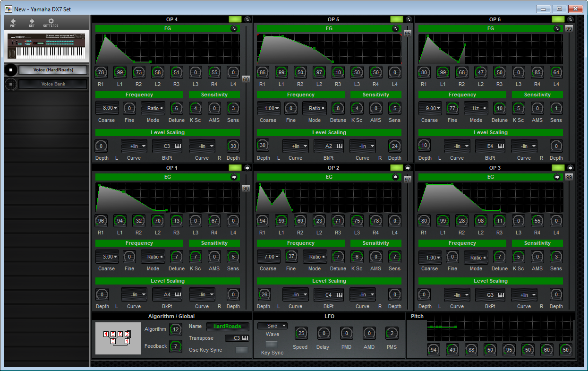Select the Voice Bank tab
The height and width of the screenshot is (371, 588).
click(x=53, y=84)
